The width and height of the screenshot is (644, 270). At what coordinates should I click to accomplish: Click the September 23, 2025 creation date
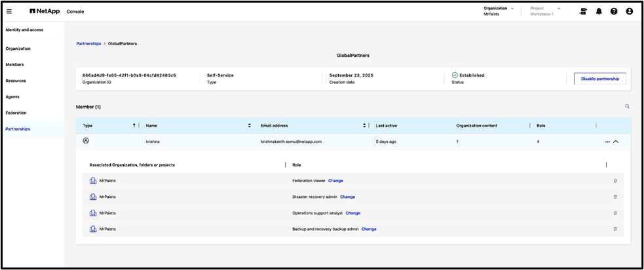(351, 75)
